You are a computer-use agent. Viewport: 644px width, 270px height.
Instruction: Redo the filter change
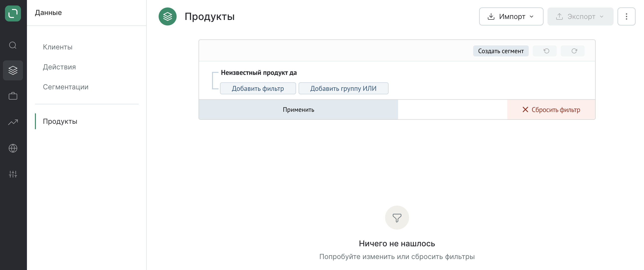pyautogui.click(x=572, y=51)
